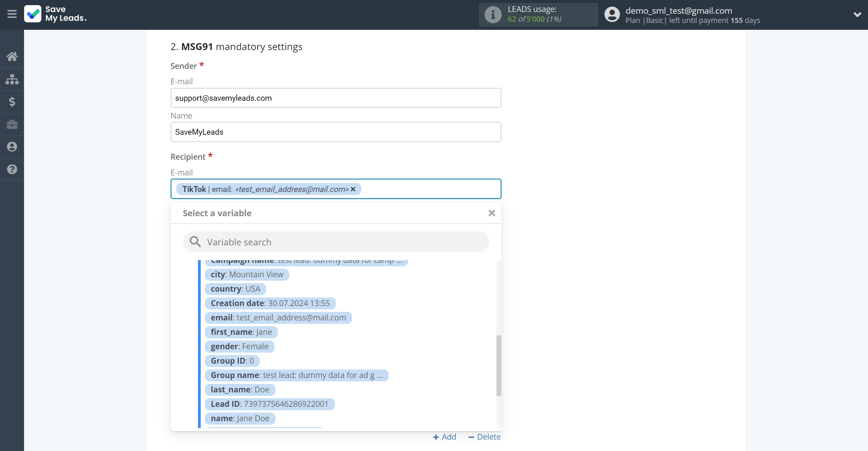Select the Creation date variable
Screen dimensions: 868x451
[x=270, y=303]
